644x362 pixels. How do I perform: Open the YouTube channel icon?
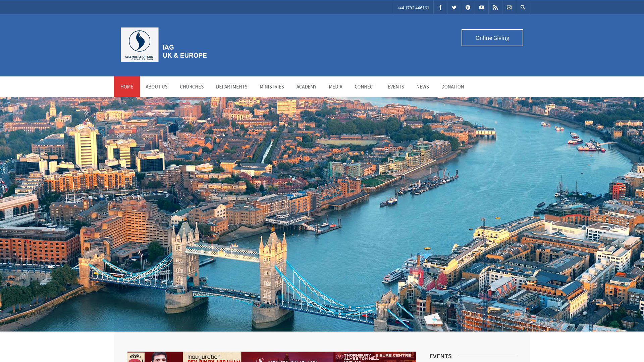482,7
